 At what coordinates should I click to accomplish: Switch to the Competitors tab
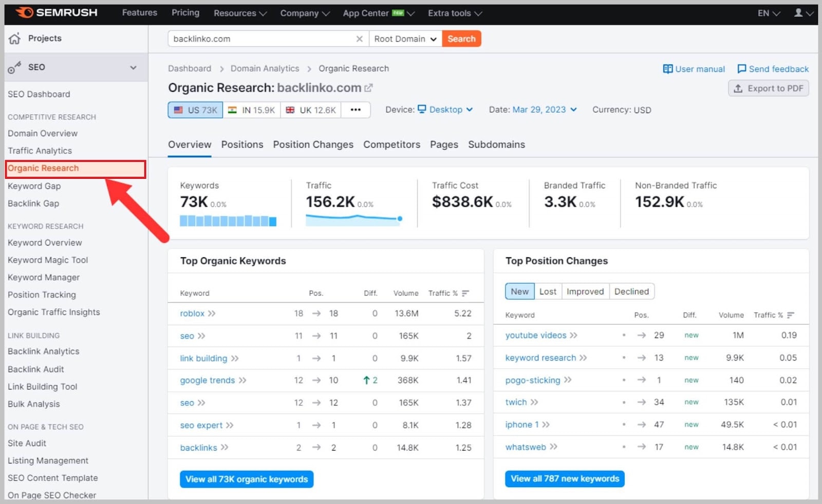[391, 144]
